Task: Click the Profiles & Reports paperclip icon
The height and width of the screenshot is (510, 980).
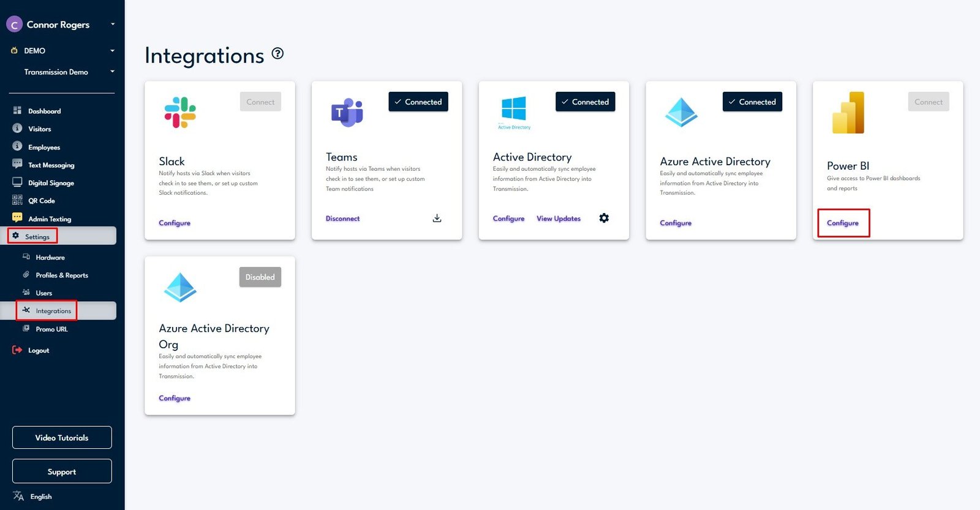Action: (x=26, y=274)
